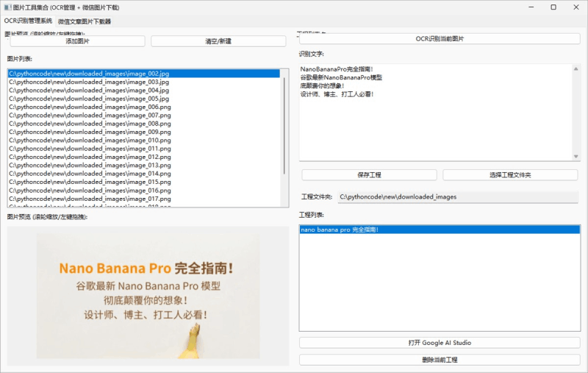This screenshot has width=588, height=373.
Task: Click the 删除当前工程 button
Action: click(440, 360)
